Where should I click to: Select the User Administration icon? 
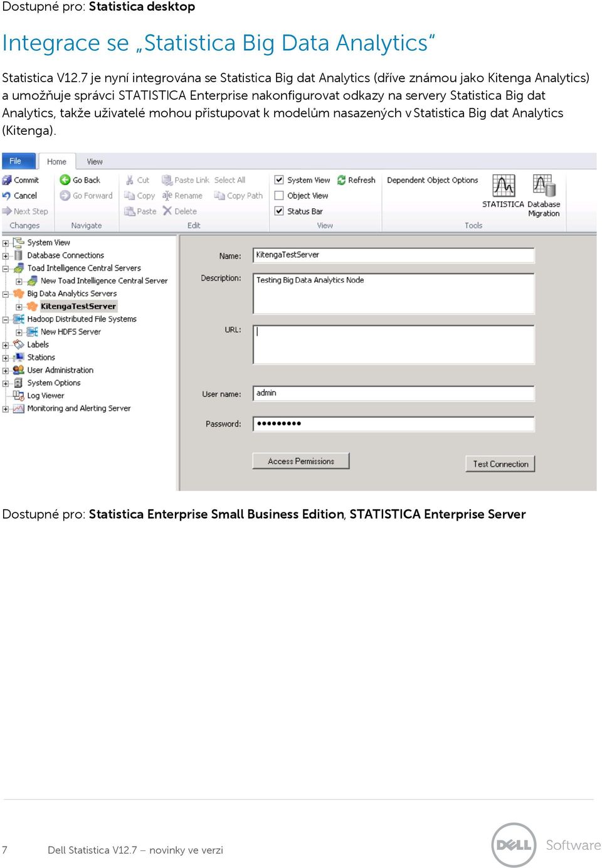coord(19,370)
